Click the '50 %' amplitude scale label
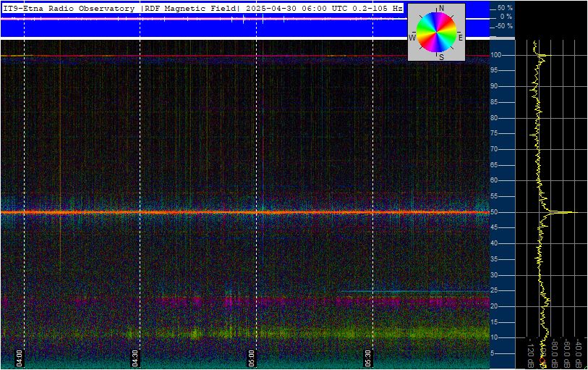The width and height of the screenshot is (588, 370). pyautogui.click(x=505, y=8)
